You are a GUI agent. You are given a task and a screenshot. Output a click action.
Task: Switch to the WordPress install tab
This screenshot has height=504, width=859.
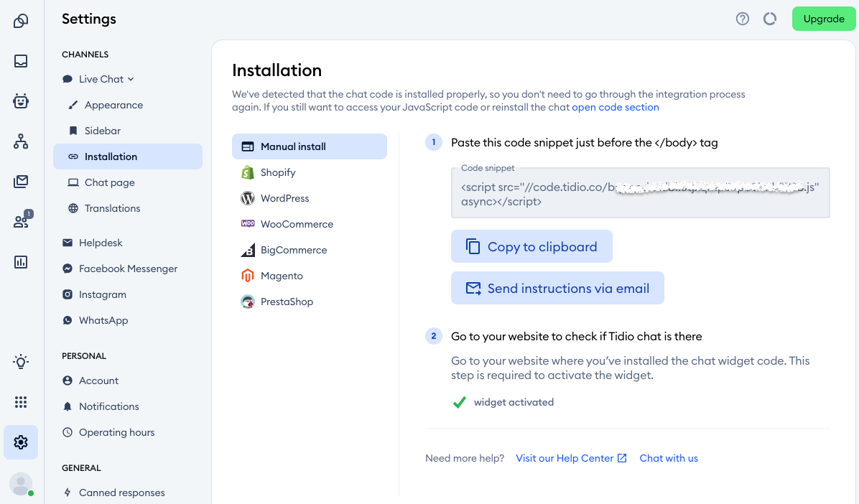(x=286, y=198)
